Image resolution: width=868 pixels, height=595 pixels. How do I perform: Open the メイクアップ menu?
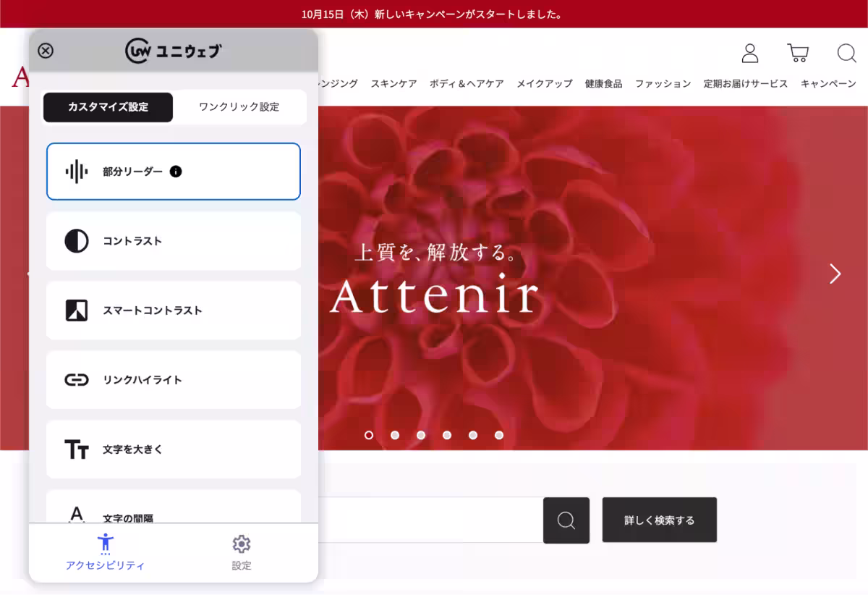coord(544,84)
